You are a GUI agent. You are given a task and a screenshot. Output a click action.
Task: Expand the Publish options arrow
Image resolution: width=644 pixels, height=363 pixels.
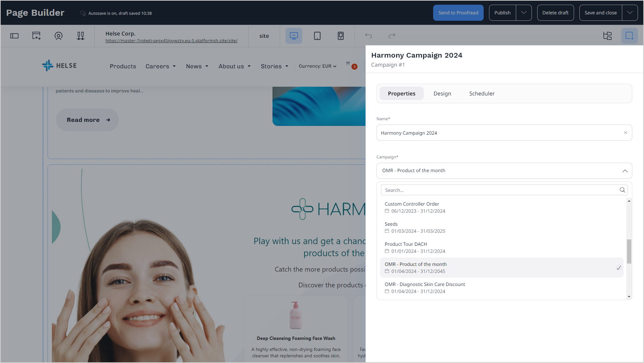pos(524,13)
